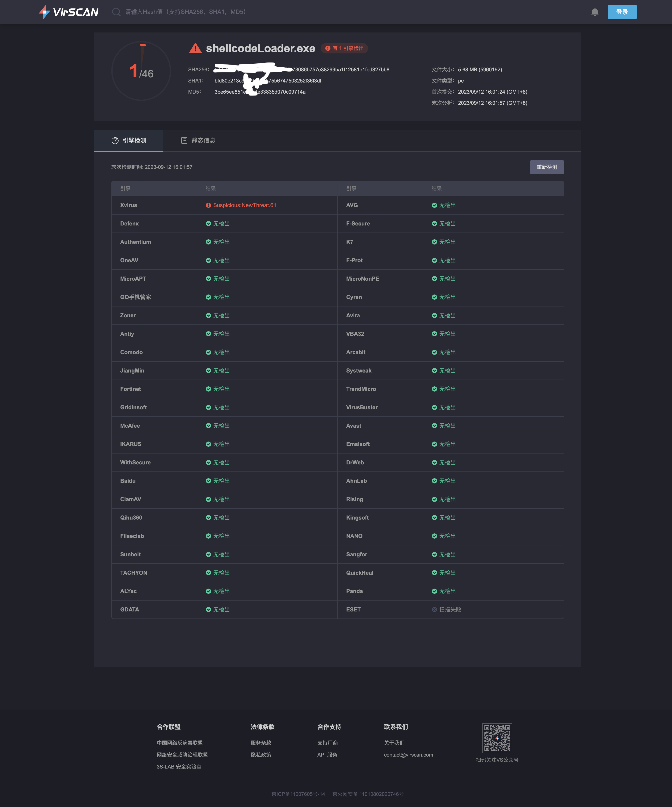Viewport: 672px width, 807px height.
Task: Open the 隐私政策 link
Action: click(x=261, y=755)
